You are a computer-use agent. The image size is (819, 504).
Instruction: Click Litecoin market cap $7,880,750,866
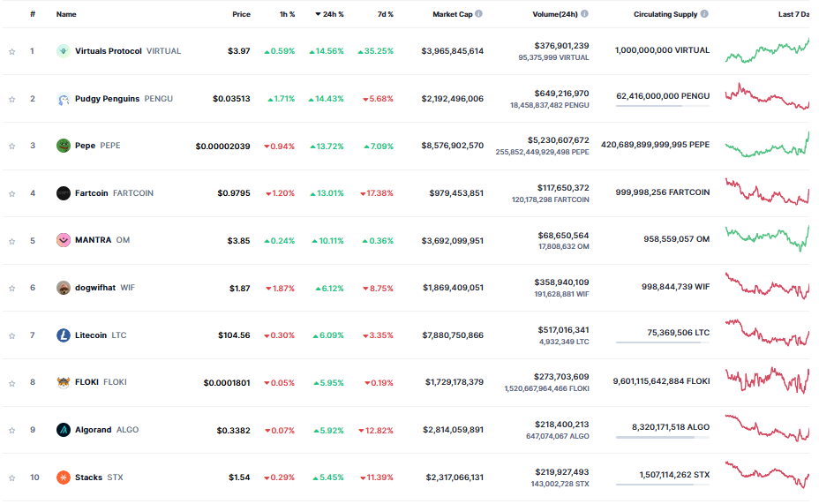click(x=453, y=335)
